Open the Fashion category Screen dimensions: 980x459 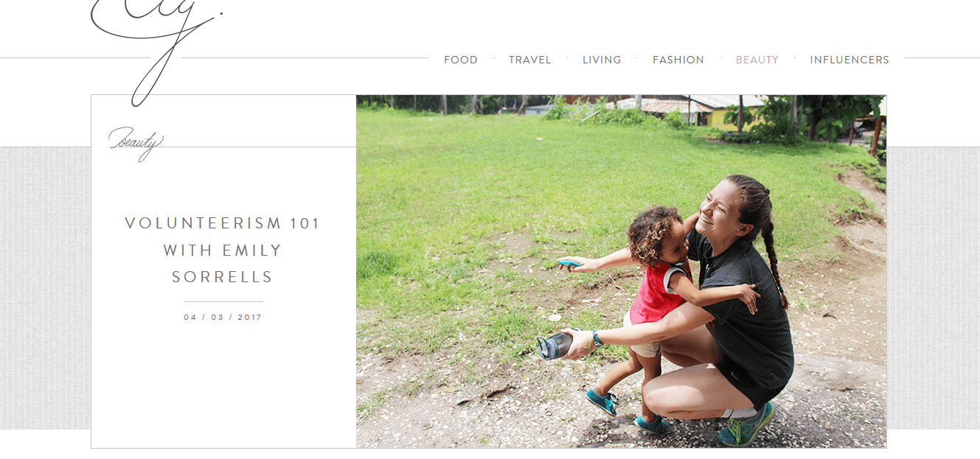678,60
